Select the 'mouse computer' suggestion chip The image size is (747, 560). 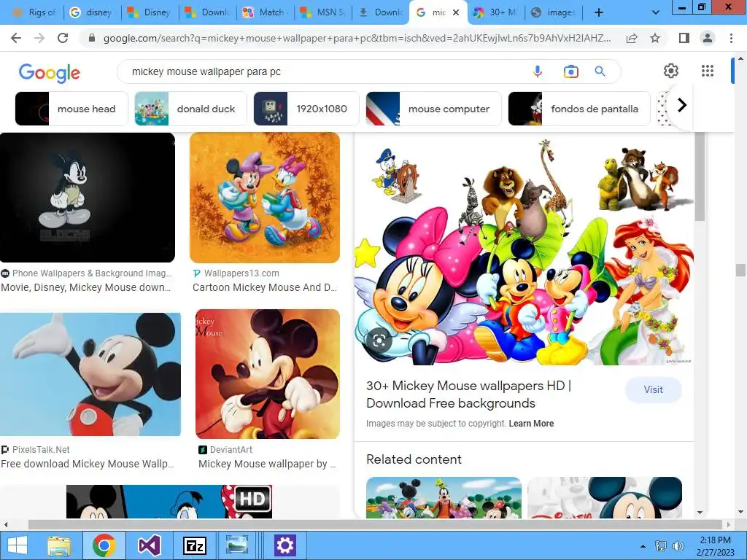tap(433, 109)
